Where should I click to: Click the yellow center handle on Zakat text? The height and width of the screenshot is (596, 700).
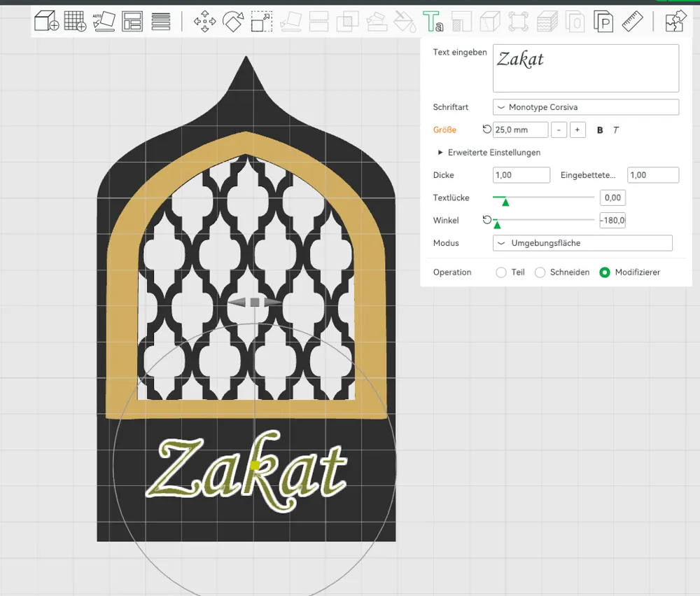(255, 466)
